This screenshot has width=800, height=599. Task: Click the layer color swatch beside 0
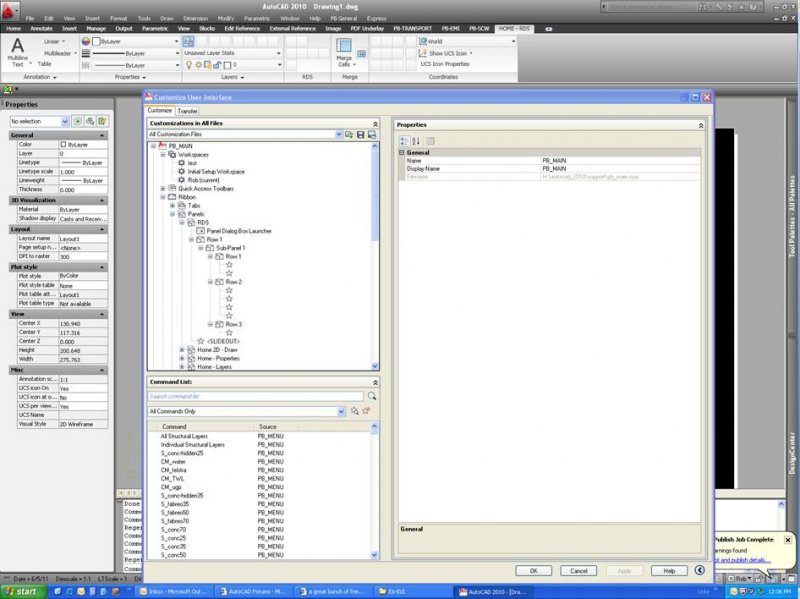click(228, 65)
